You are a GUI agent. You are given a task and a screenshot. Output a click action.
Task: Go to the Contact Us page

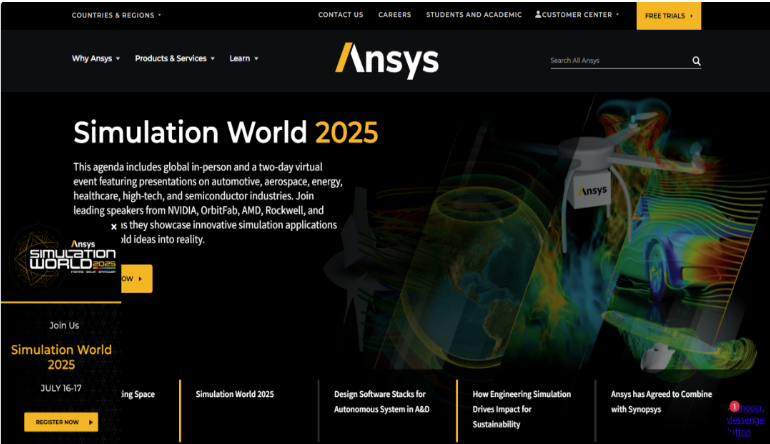pos(340,15)
